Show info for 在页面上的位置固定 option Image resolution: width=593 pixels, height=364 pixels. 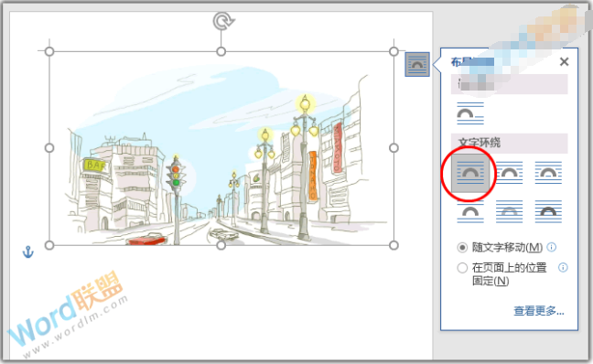(x=563, y=268)
